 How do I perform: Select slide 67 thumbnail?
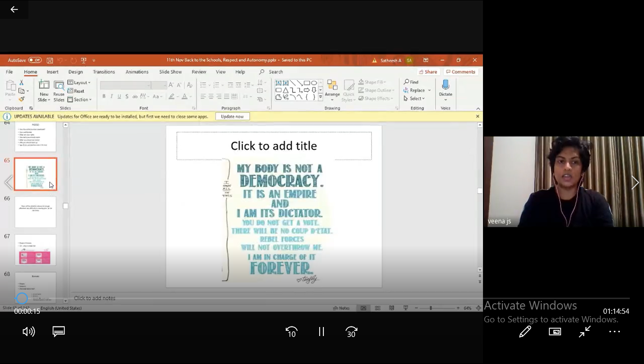click(36, 250)
